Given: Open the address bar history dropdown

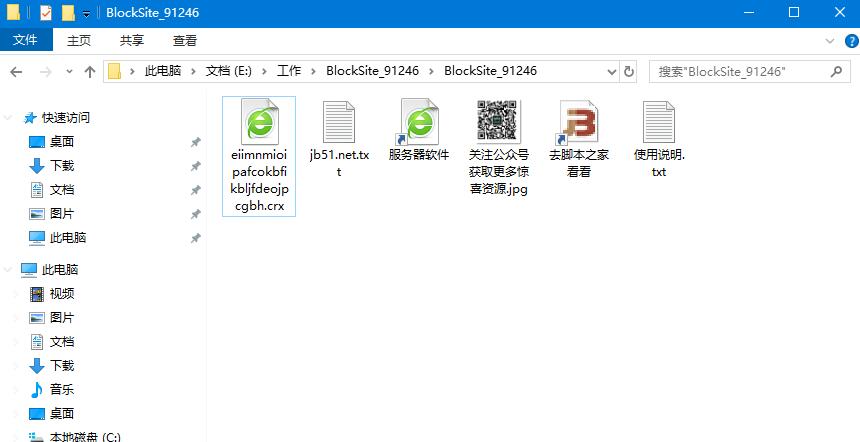Looking at the screenshot, I should pos(612,71).
